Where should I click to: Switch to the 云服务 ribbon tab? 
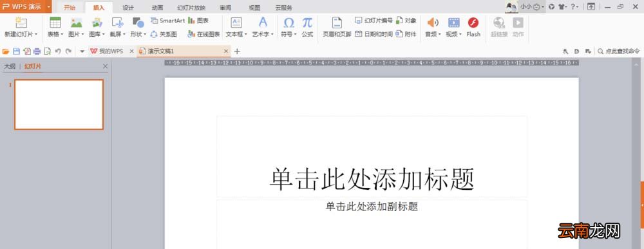[284, 8]
